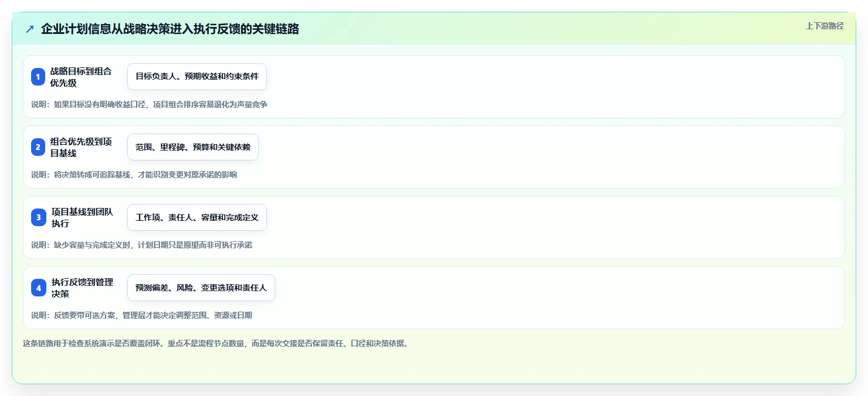Click the note about 将决策转成可追踪基线
Image resolution: width=868 pixels, height=396 pixels.
[134, 175]
